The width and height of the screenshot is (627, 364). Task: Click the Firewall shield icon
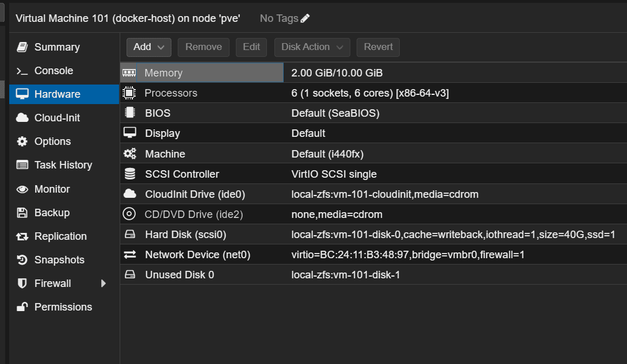coord(22,283)
